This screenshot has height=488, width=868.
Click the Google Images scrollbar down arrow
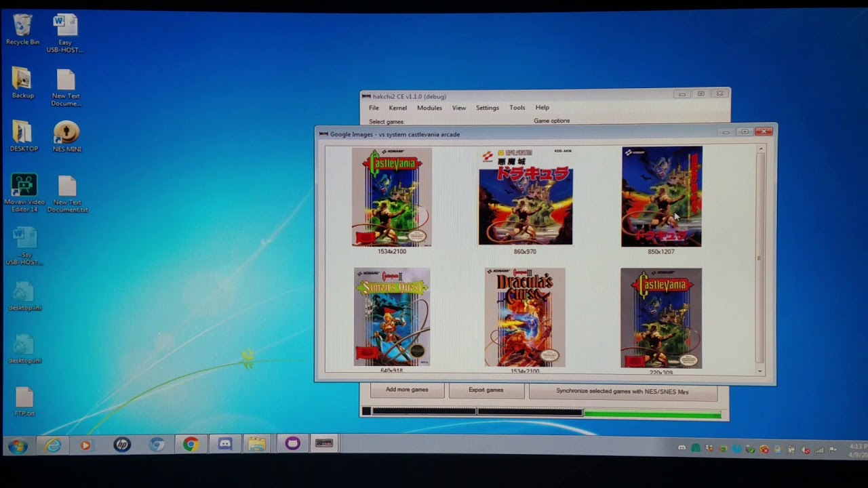point(760,371)
